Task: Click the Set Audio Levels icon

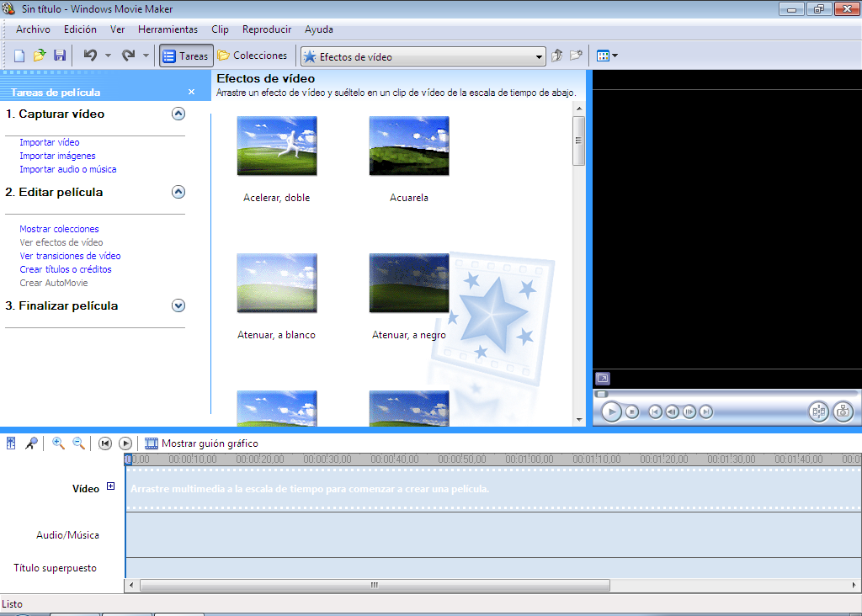Action: (11, 443)
